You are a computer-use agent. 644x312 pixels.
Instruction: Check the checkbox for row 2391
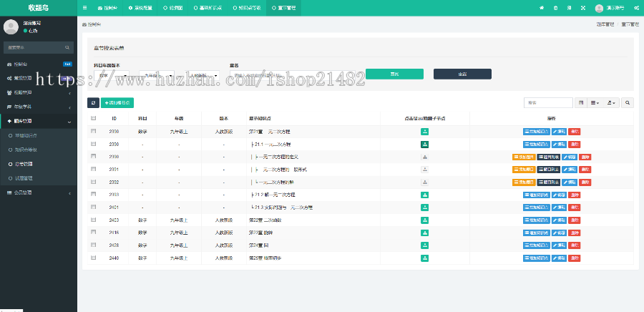pos(93,169)
